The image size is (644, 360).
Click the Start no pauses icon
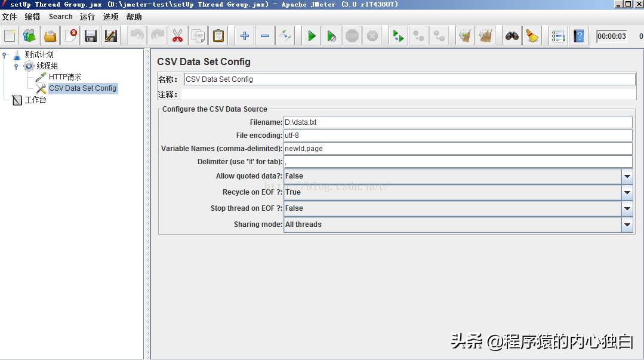(331, 36)
